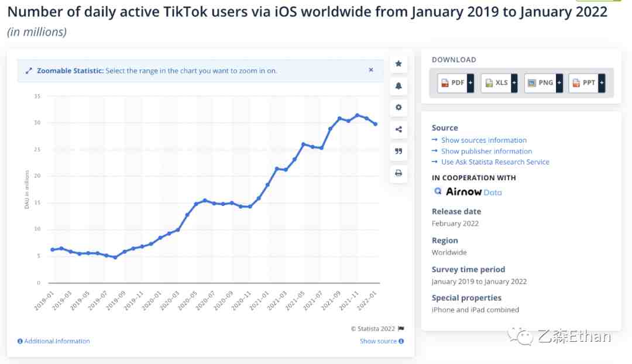
Task: Click the 2021-01 axis label
Action: click(x=259, y=301)
